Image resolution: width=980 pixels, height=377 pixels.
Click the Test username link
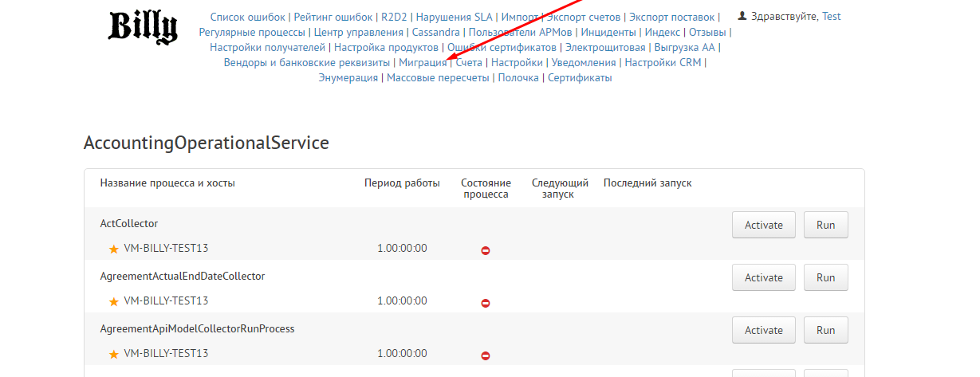pyautogui.click(x=831, y=17)
